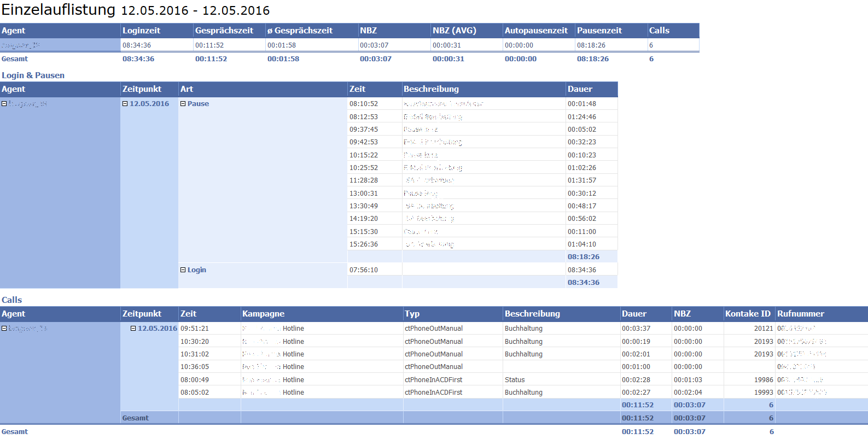Click the pause entry at 10:15:22
Screen dimensions: 868x439
coord(364,155)
